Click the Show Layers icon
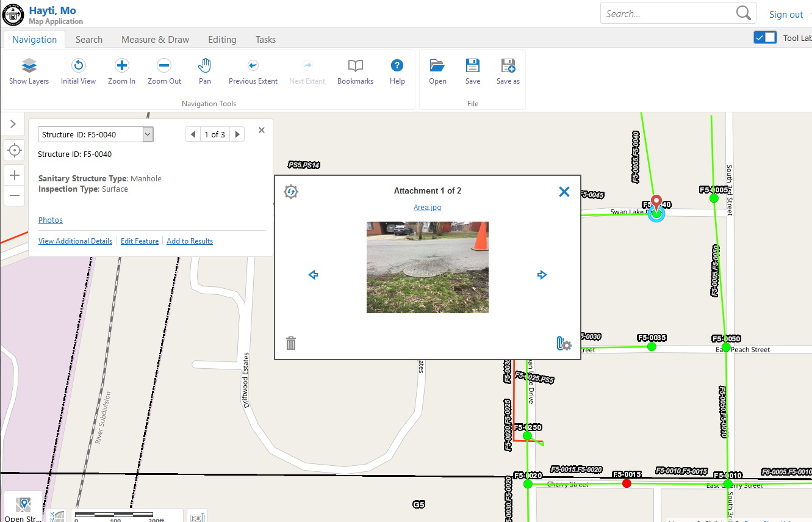 click(x=29, y=66)
